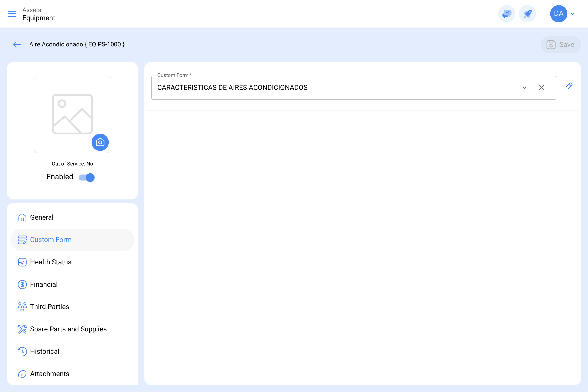Image resolution: width=588 pixels, height=392 pixels.
Task: Open the Attachments section
Action: [x=72, y=374]
